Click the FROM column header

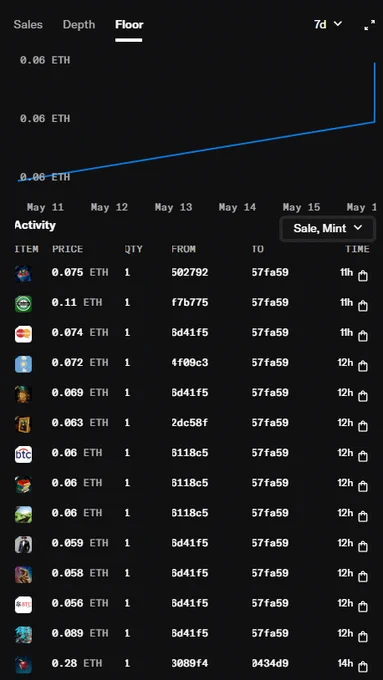(x=183, y=249)
